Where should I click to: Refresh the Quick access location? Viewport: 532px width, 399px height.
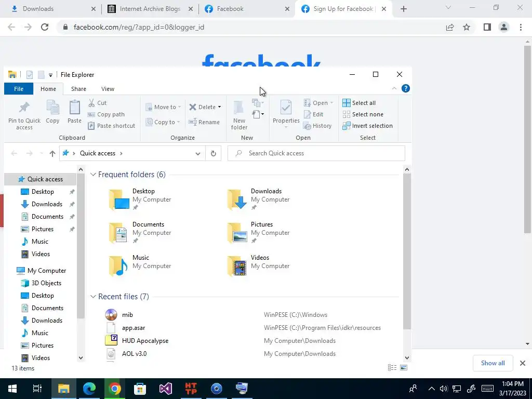(214, 153)
